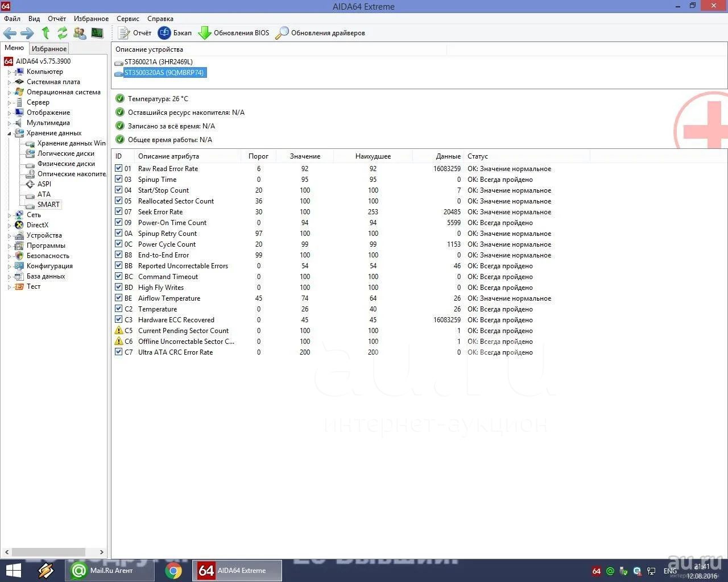Image resolution: width=728 pixels, height=582 pixels.
Task: Expand the База данных node
Action: pos(9,277)
